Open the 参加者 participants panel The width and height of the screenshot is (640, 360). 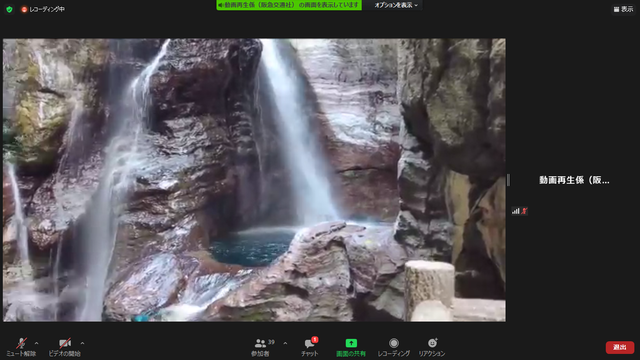tap(260, 347)
